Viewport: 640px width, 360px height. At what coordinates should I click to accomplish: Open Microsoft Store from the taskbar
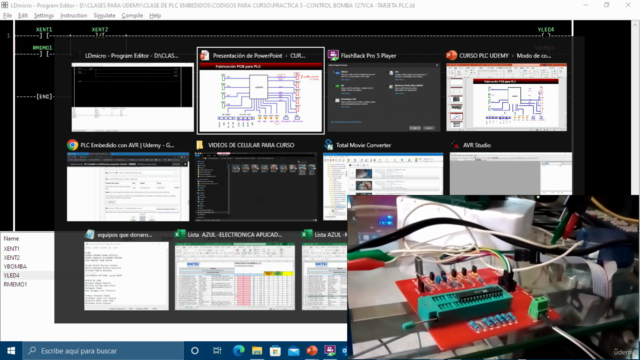275,351
